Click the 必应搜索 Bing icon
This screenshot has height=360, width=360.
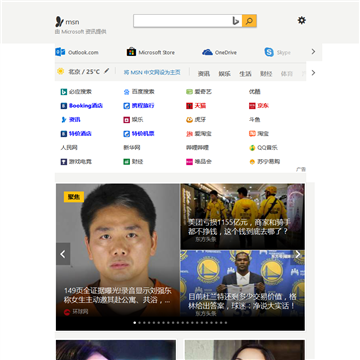pos(64,92)
